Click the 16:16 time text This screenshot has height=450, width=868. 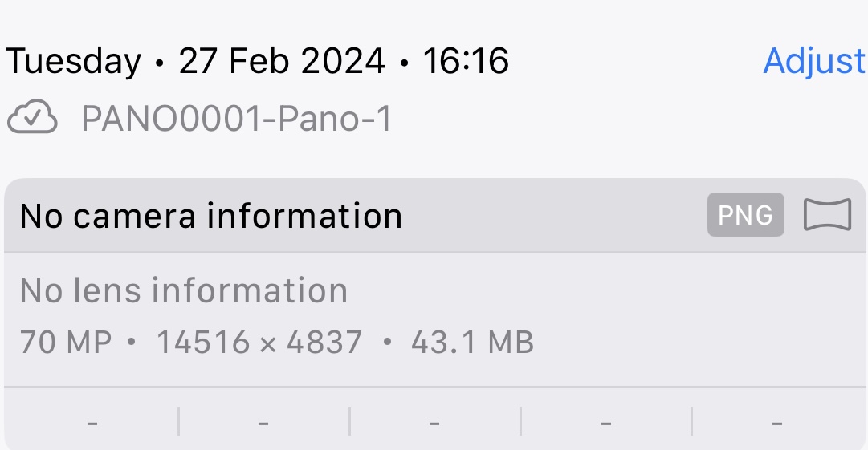point(466,61)
